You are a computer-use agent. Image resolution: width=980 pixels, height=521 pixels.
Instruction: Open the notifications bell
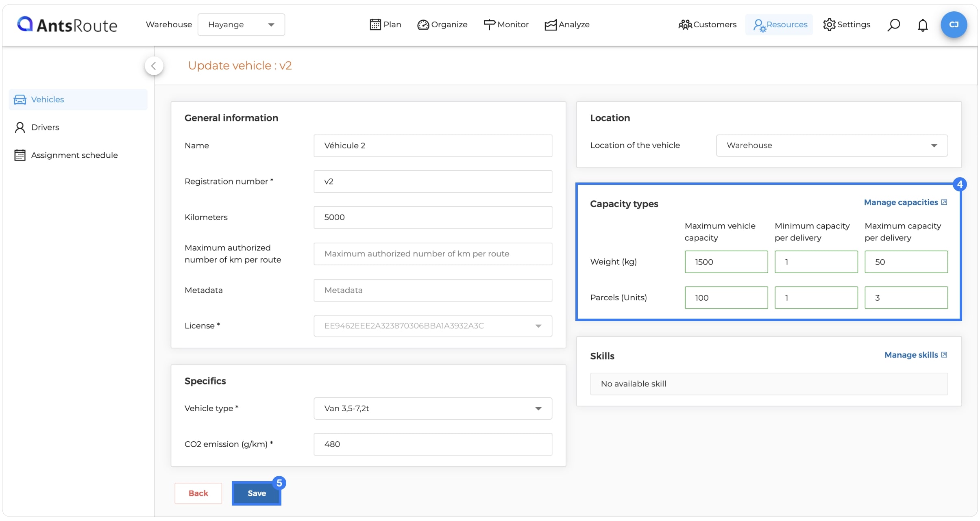pos(923,25)
